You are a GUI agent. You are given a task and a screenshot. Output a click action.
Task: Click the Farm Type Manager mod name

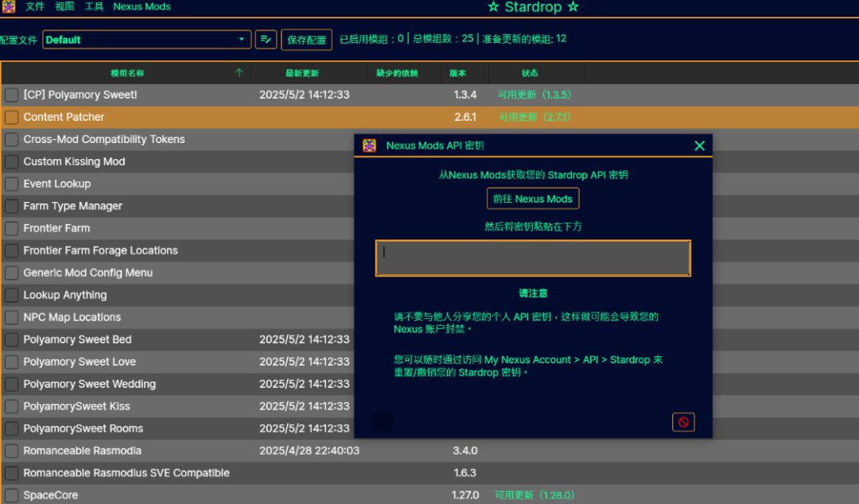coord(73,206)
